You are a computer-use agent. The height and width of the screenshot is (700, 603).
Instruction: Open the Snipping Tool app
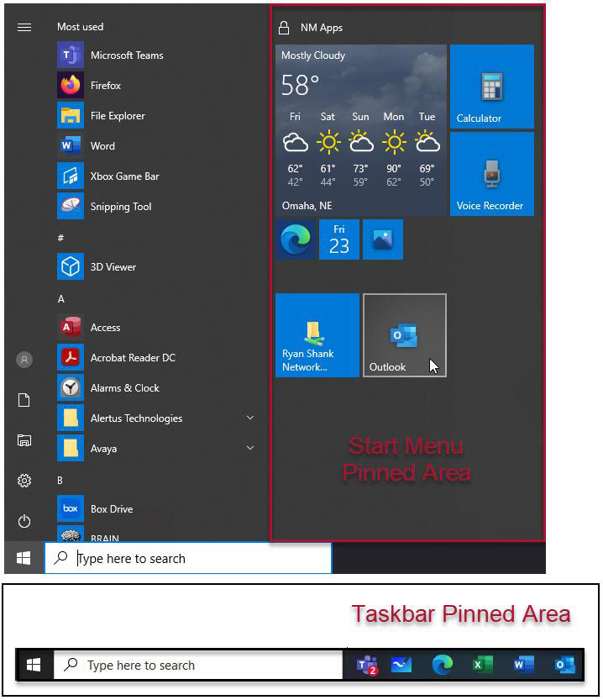coord(155,206)
